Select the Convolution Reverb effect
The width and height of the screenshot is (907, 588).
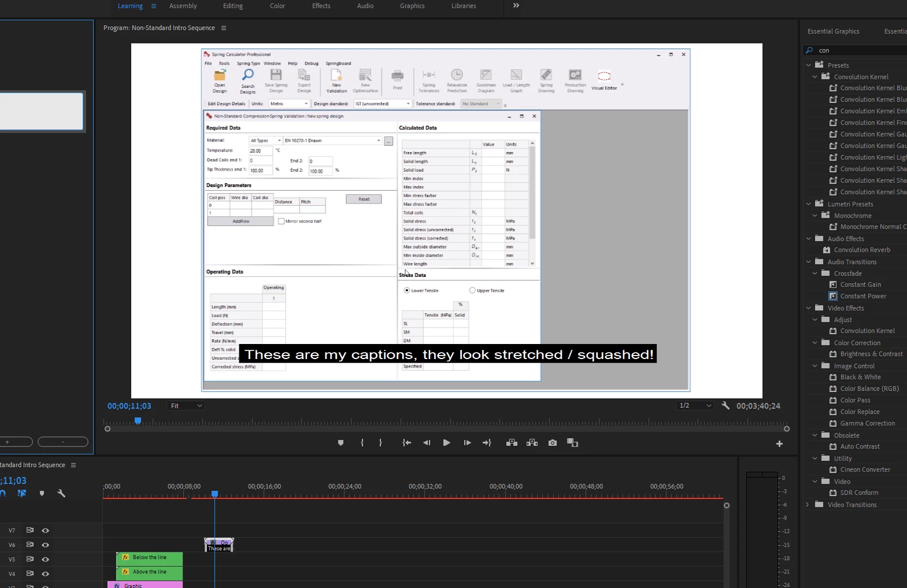click(x=862, y=250)
